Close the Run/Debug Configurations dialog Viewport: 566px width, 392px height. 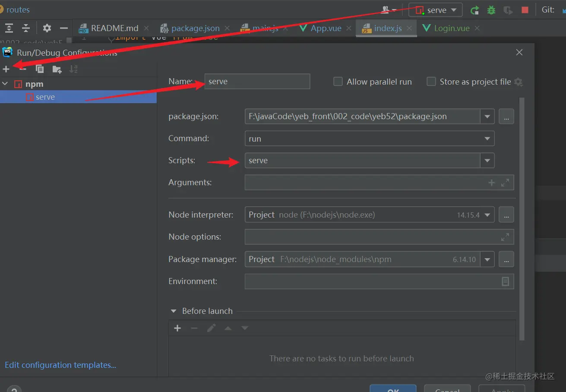tap(519, 52)
